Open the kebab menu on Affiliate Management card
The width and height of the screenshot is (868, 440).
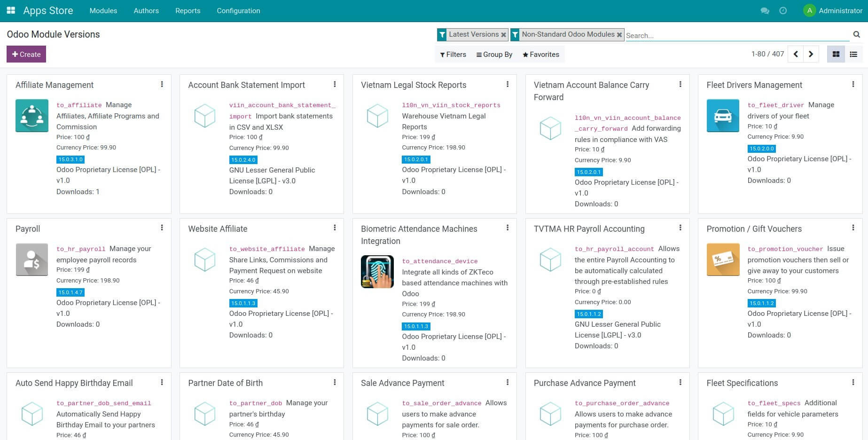(162, 84)
